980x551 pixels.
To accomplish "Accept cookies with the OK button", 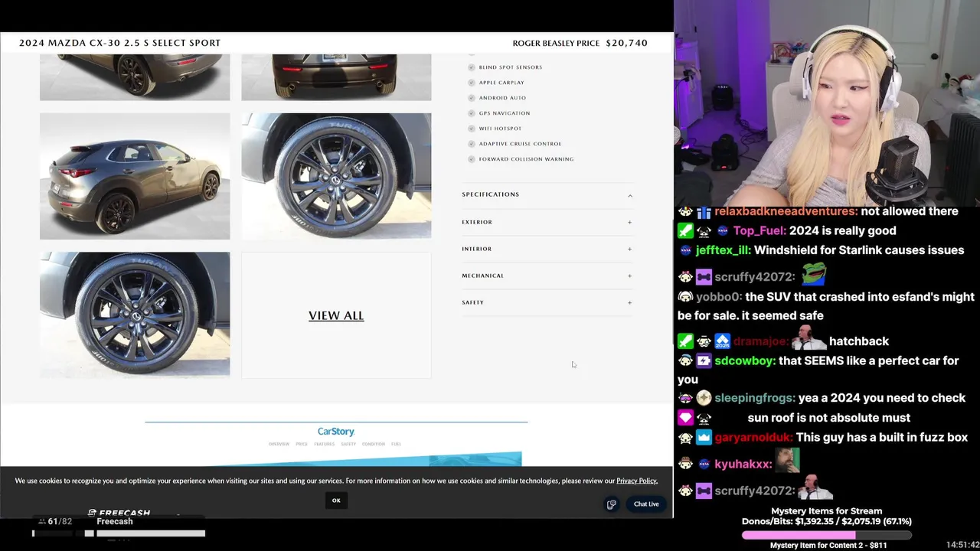I will point(336,500).
